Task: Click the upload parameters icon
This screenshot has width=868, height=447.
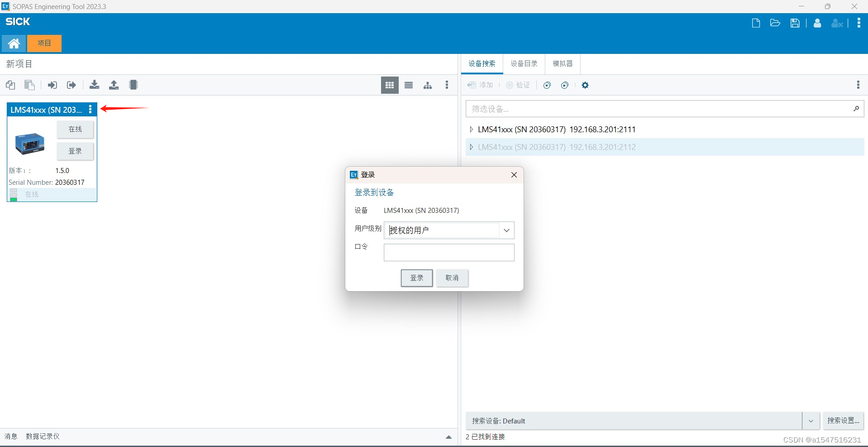Action: click(x=114, y=85)
